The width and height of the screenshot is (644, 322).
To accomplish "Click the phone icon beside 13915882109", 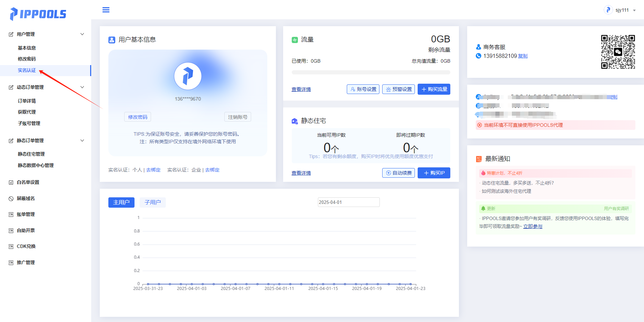I will (x=478, y=56).
